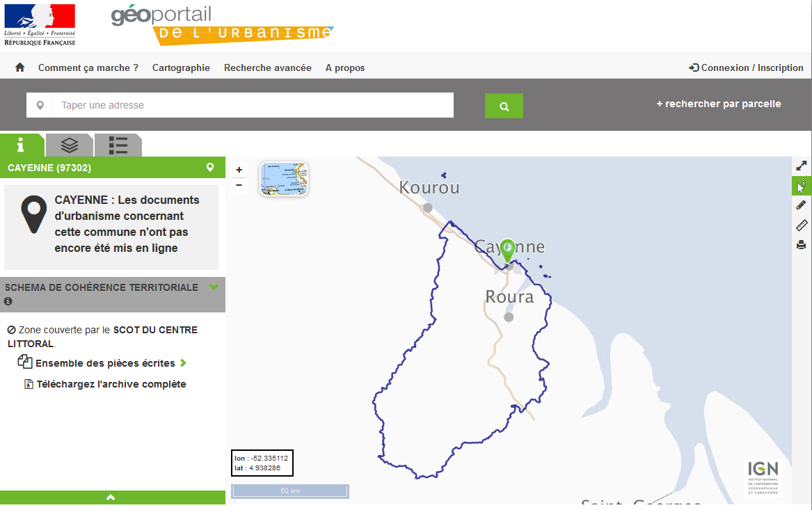Image resolution: width=812 pixels, height=510 pixels.
Task: Collapse the Schéma de Cohérence Territoriale section
Action: point(214,287)
